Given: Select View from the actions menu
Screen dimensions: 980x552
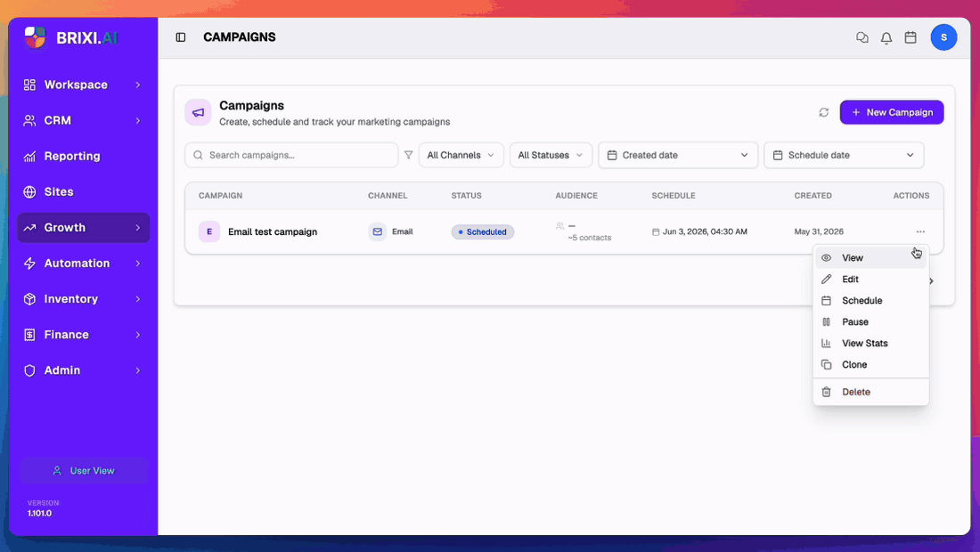Looking at the screenshot, I should coord(870,258).
